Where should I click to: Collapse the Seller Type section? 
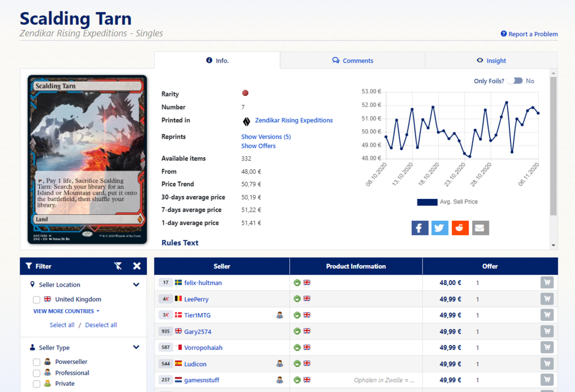tap(136, 347)
